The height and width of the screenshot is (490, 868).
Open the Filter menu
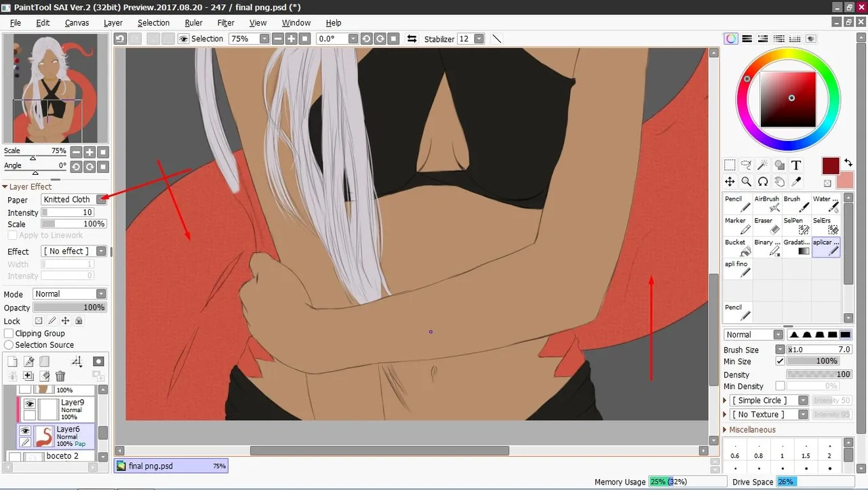[x=226, y=23]
